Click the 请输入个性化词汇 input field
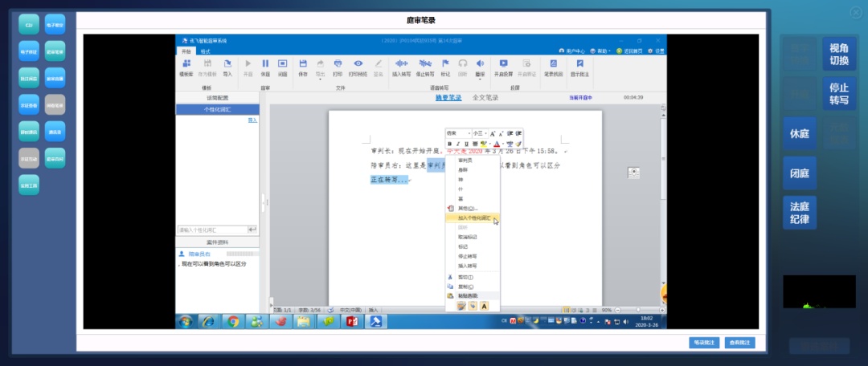 [x=212, y=230]
